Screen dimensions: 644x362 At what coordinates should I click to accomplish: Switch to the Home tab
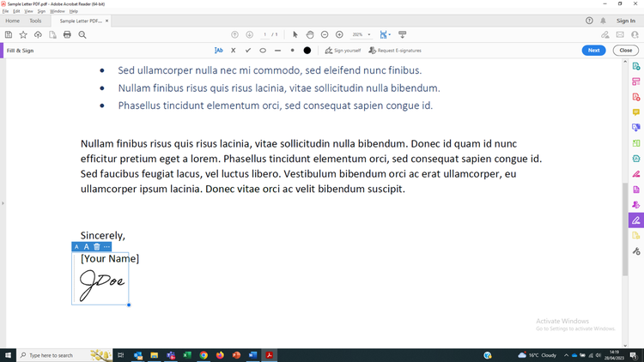[12, 21]
